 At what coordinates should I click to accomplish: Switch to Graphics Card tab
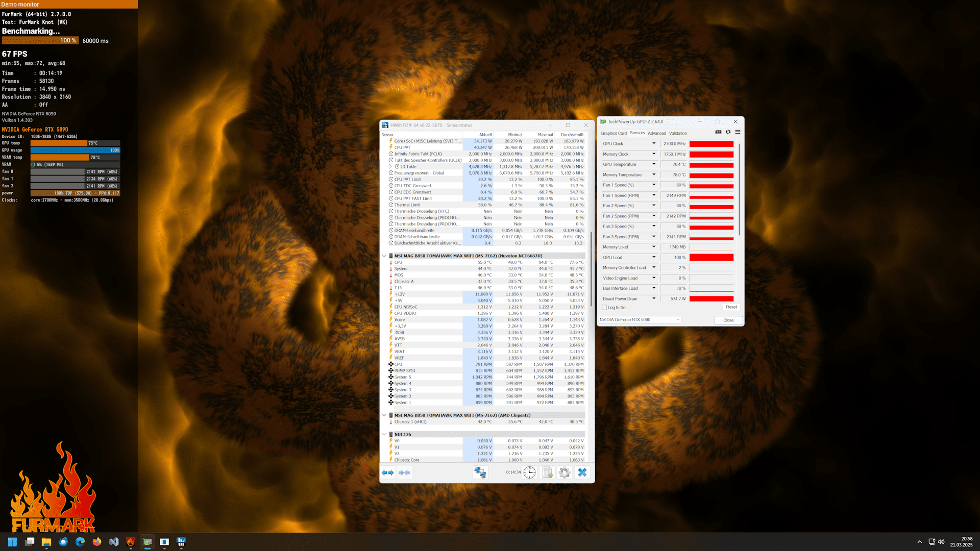614,133
